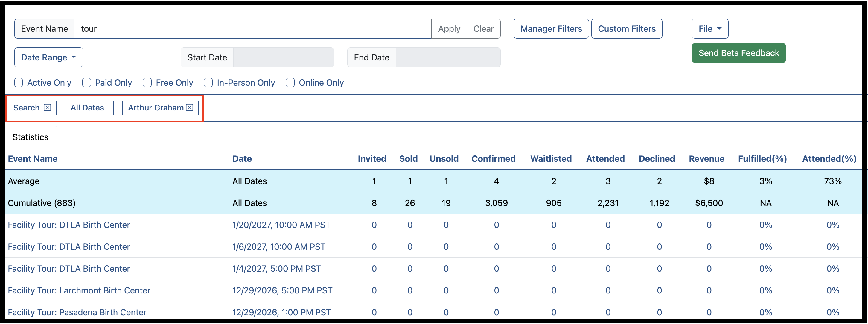Toggle the In-Person Only checkbox

208,83
